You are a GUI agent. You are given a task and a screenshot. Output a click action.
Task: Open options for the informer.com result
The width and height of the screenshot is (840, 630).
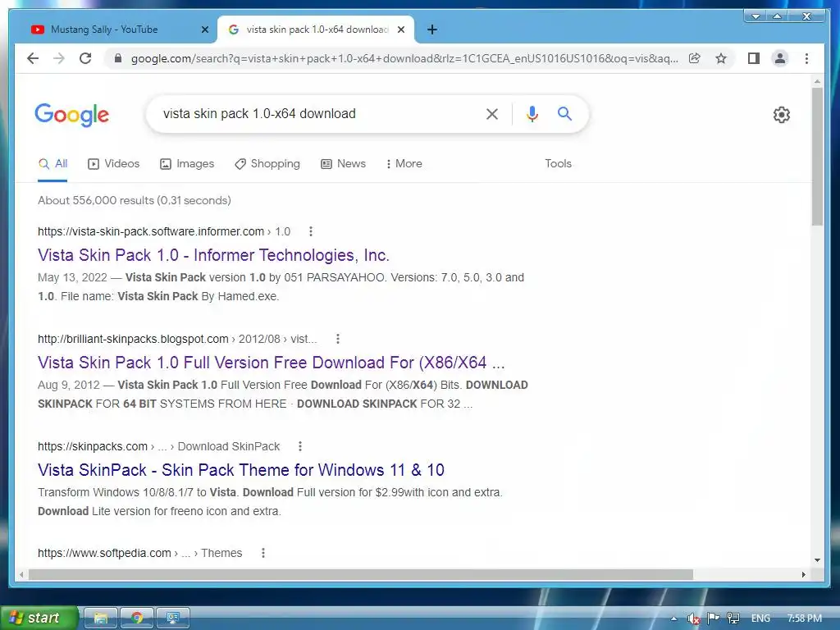coord(311,231)
